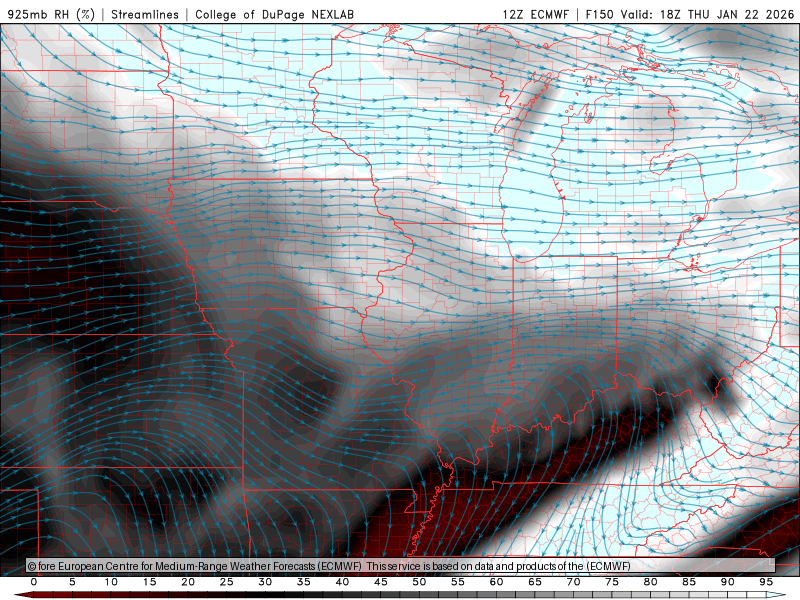Screen dimensions: 800x600
Task: Click the "0" value on the color scale
Action: coord(34,582)
